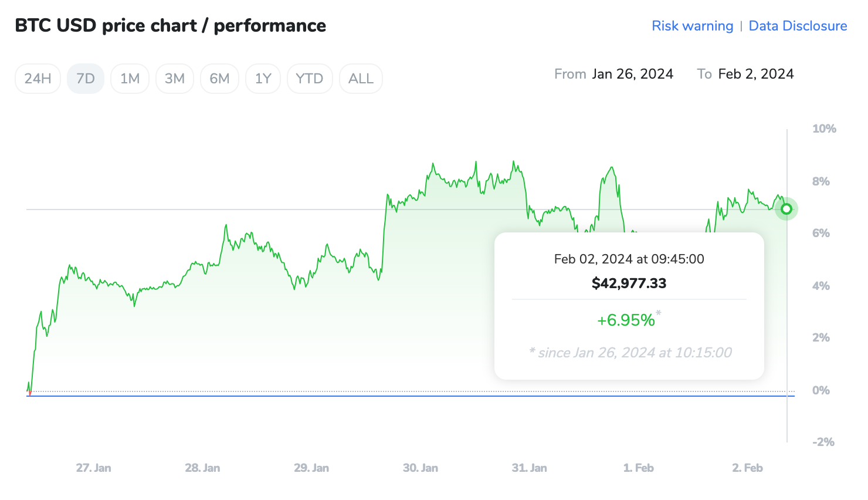Open the Risk warning page
The height and width of the screenshot is (500, 868).
pos(693,26)
